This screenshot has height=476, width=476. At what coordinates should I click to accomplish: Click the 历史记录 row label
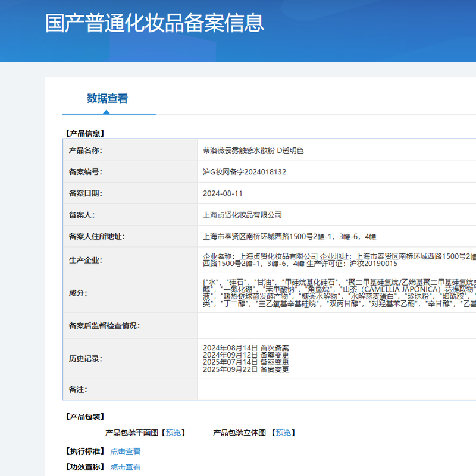(86, 359)
